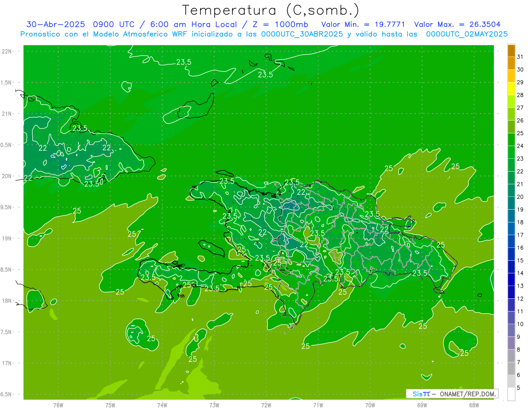Click the colorbar label 31

click(x=520, y=57)
